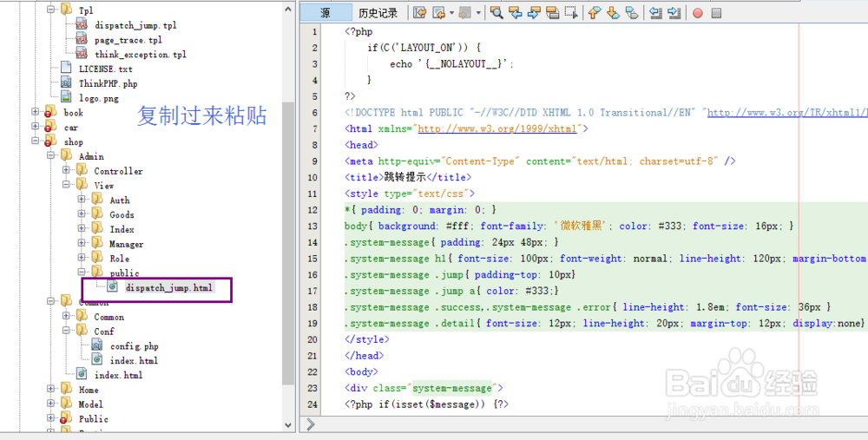Click the project tree scrollbar up arrow
This screenshot has width=868, height=440.
288,10
